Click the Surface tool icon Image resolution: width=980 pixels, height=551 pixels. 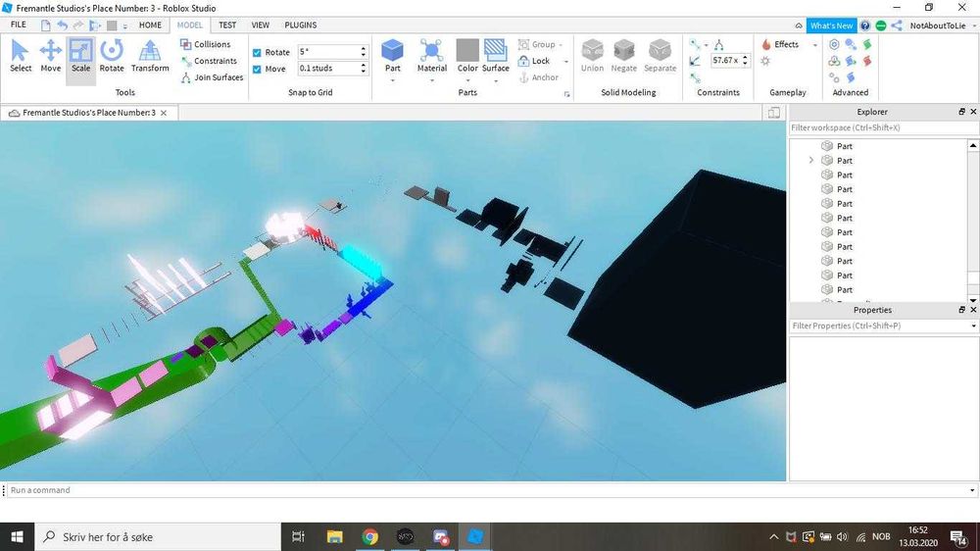coord(496,51)
